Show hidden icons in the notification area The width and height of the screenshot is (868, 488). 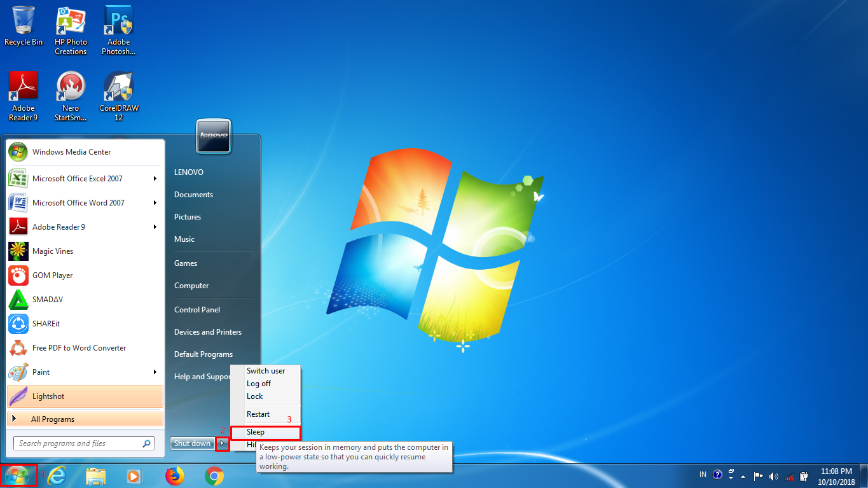743,477
